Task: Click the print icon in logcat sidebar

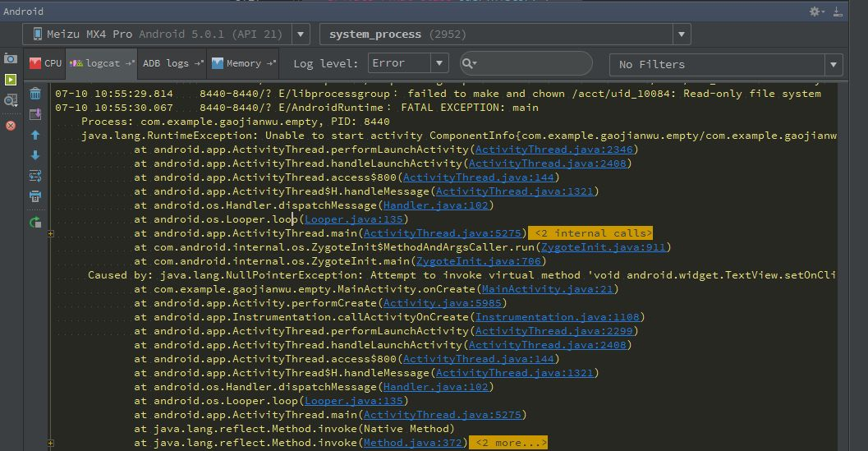Action: tap(35, 197)
